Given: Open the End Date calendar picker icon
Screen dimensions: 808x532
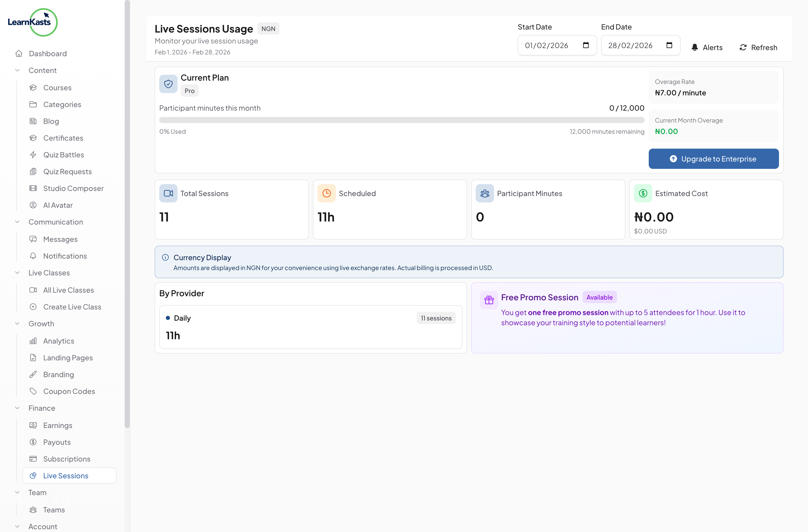Looking at the screenshot, I should [669, 45].
